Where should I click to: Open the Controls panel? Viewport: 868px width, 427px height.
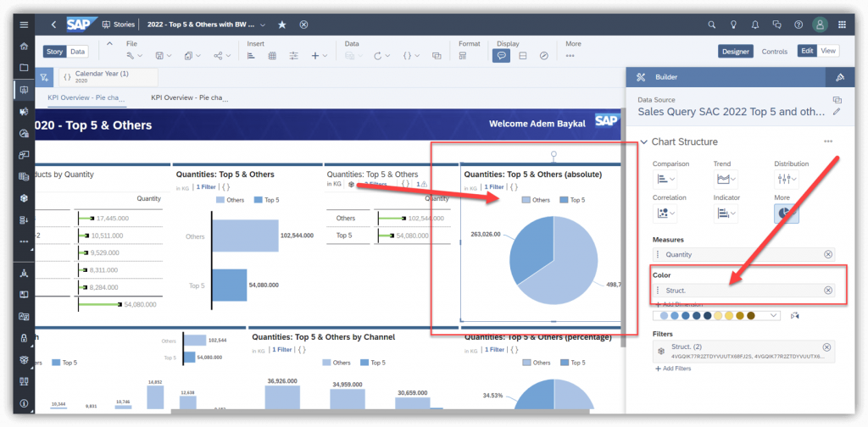coord(775,52)
